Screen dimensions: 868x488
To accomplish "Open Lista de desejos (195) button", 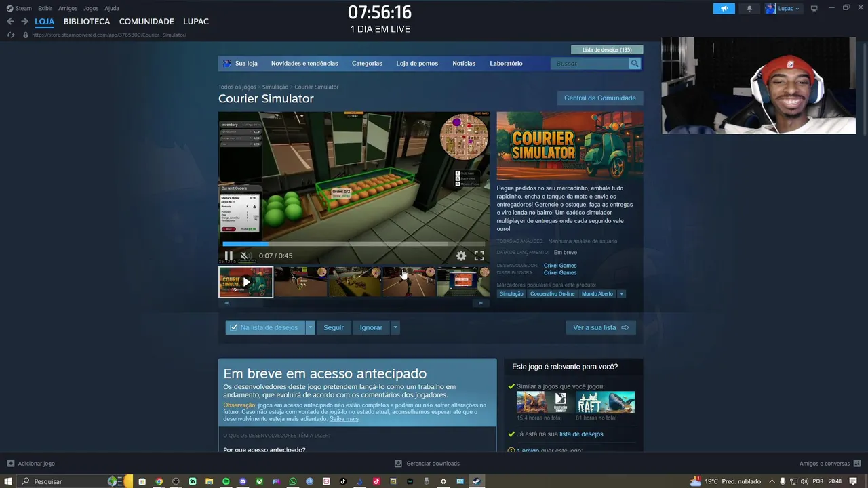I will point(607,49).
